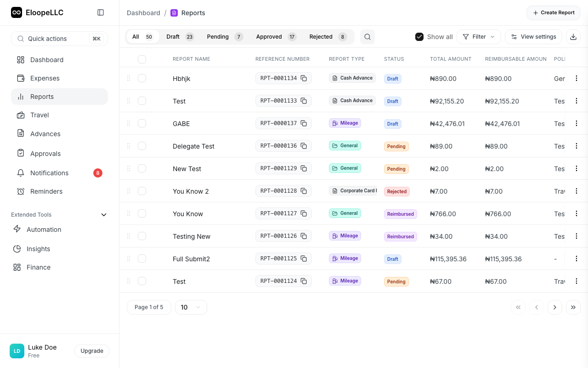The image size is (588, 368).
Task: Select the Automation lightning icon
Action: click(17, 229)
